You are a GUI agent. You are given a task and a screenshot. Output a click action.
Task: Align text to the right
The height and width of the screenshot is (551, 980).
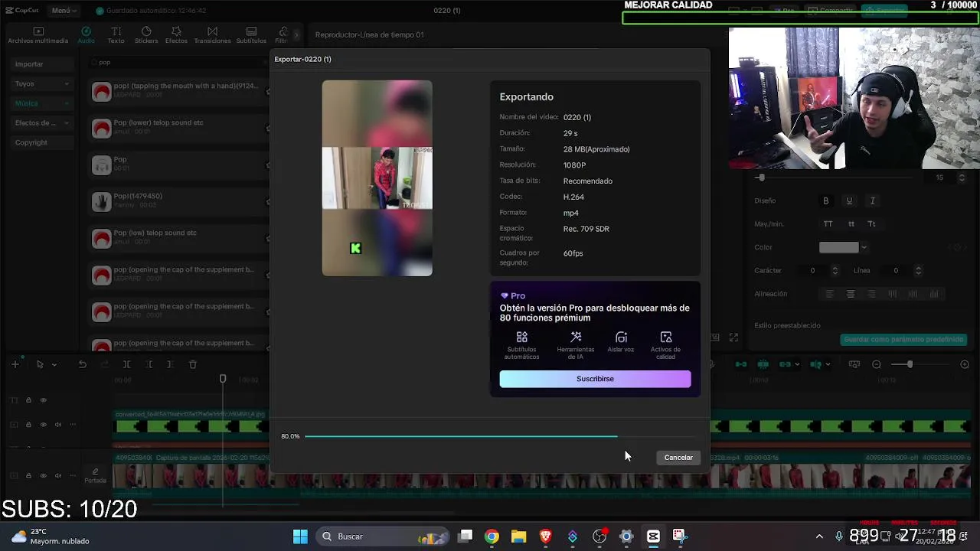coord(871,294)
